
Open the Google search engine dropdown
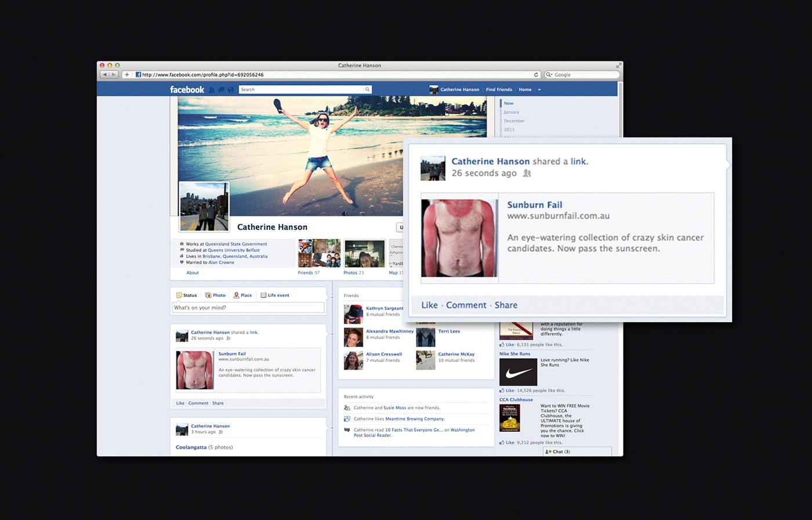(x=549, y=75)
